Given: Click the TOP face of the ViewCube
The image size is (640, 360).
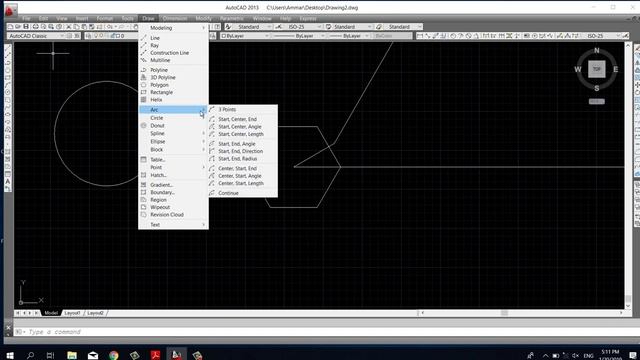Looking at the screenshot, I should point(596,69).
